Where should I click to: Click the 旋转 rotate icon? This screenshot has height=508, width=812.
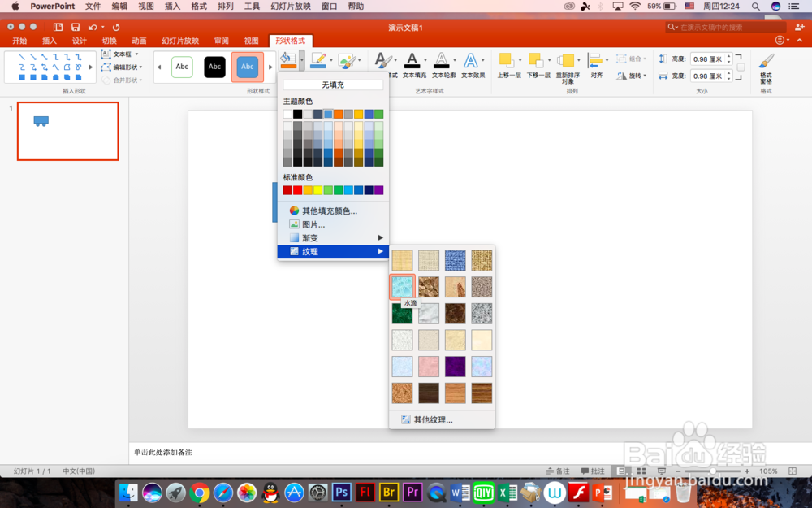[622, 76]
